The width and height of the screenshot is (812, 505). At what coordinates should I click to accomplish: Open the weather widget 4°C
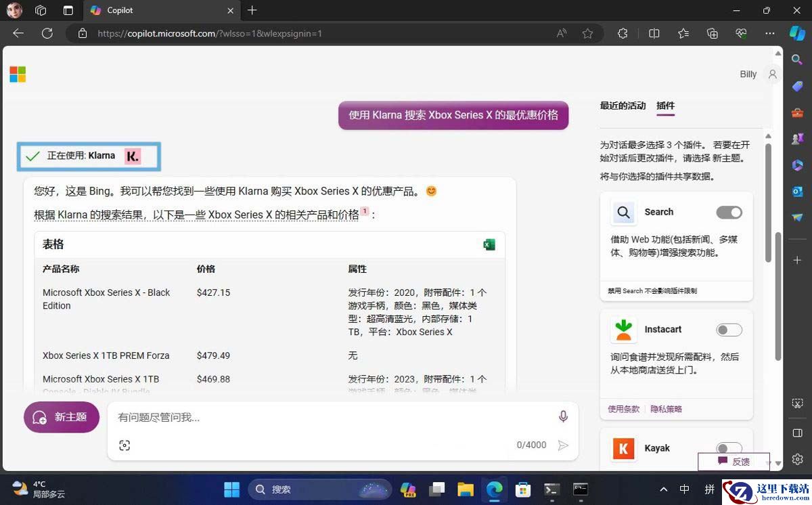[39, 489]
